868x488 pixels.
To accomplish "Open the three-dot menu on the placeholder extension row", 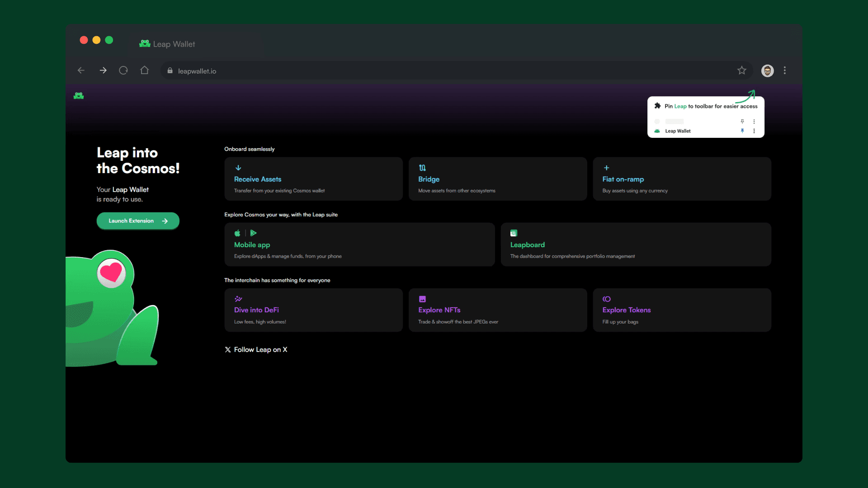I will tap(754, 122).
